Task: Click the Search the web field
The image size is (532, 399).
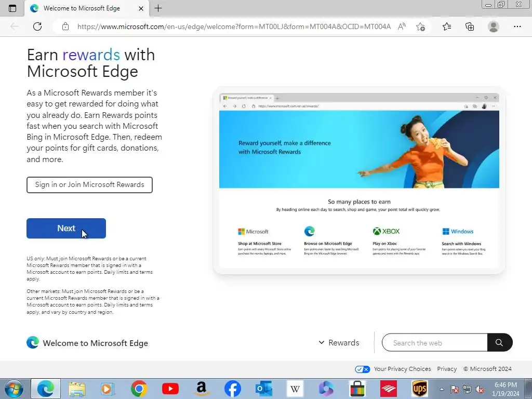Action: click(435, 343)
